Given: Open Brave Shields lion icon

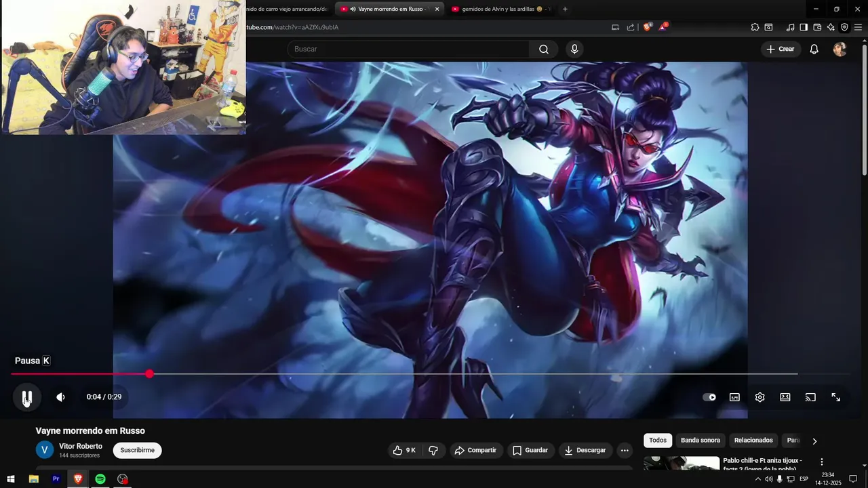Looking at the screenshot, I should pyautogui.click(x=648, y=27).
